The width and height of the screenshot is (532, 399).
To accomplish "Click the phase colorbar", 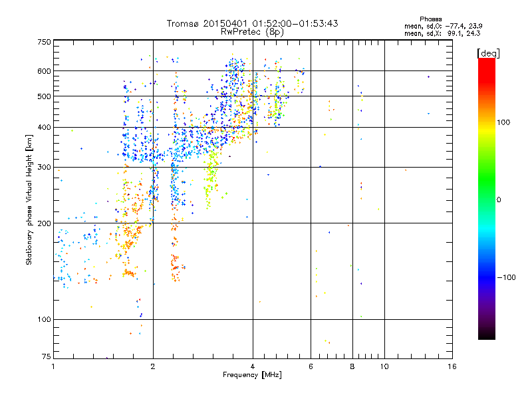I will point(487,198).
